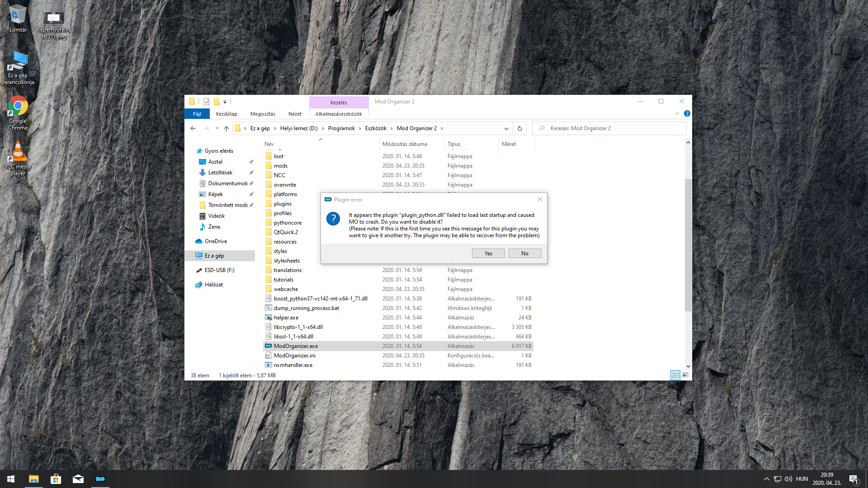
Task: Select the Ez a gép parancsikonja shortcut
Action: tap(18, 68)
